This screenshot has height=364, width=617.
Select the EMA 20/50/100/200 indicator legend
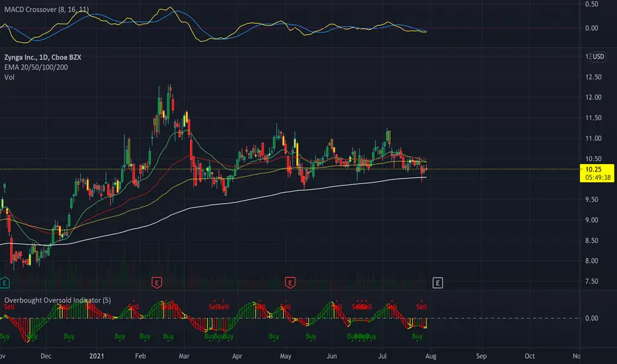pyautogui.click(x=36, y=68)
